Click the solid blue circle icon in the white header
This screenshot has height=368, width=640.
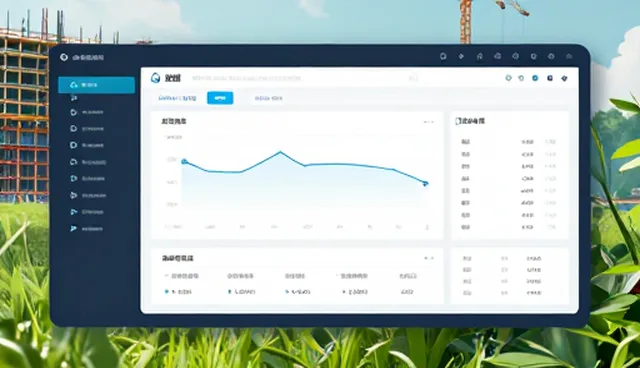(x=535, y=78)
